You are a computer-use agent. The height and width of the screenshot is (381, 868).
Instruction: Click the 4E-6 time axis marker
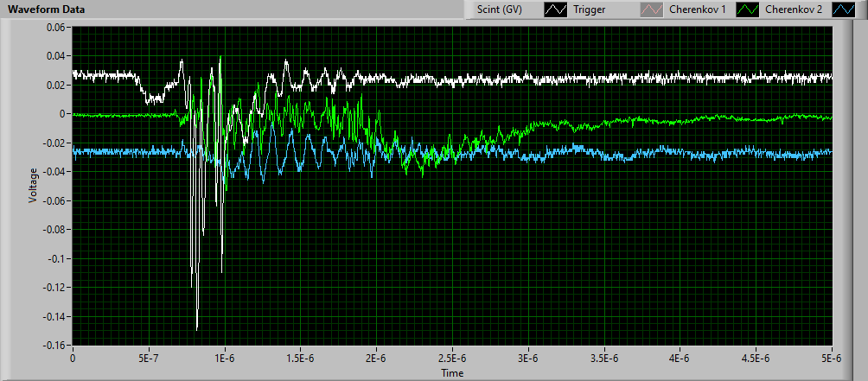coord(680,358)
